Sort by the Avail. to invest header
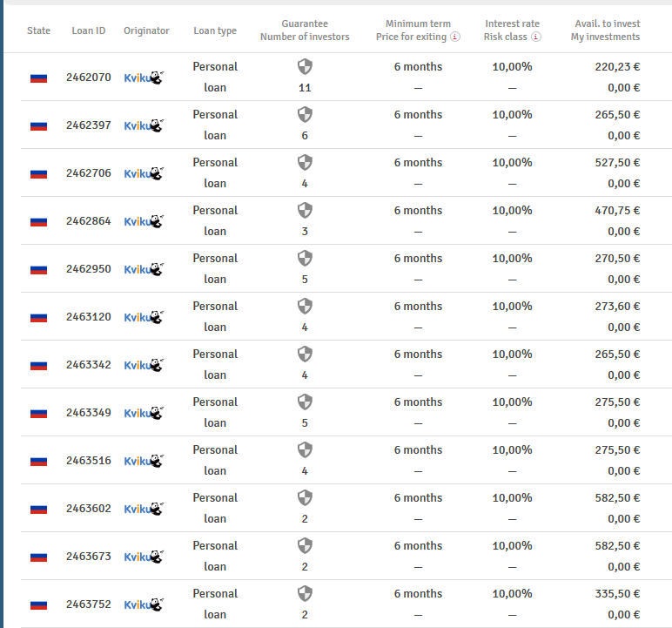The width and height of the screenshot is (672, 628). tap(607, 24)
